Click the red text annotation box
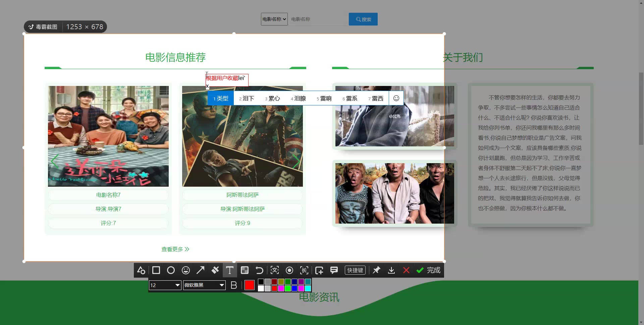This screenshot has height=325, width=644. click(x=227, y=80)
